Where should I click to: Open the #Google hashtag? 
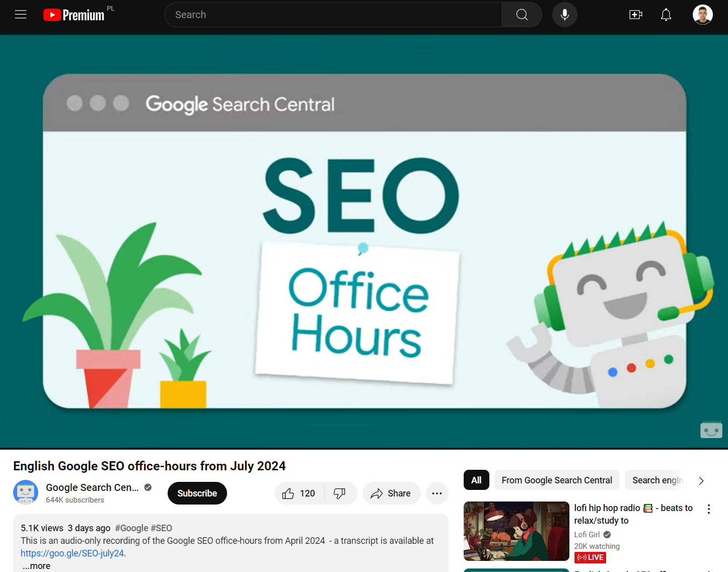[x=131, y=528]
